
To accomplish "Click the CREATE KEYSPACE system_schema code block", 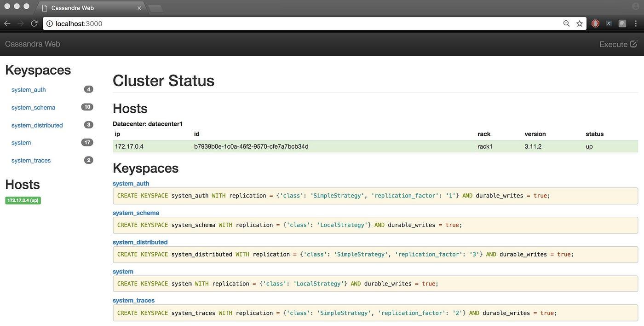I will [x=375, y=225].
